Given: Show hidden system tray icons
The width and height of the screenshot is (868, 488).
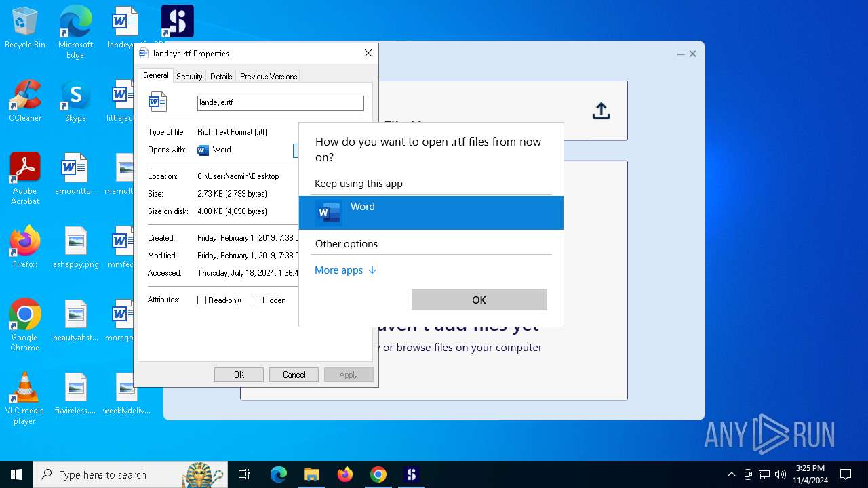Looking at the screenshot, I should coord(731,474).
